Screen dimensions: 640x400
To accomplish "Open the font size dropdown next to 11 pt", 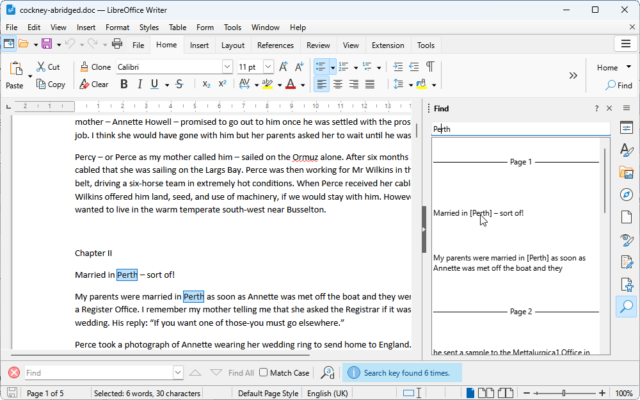I will (x=268, y=67).
